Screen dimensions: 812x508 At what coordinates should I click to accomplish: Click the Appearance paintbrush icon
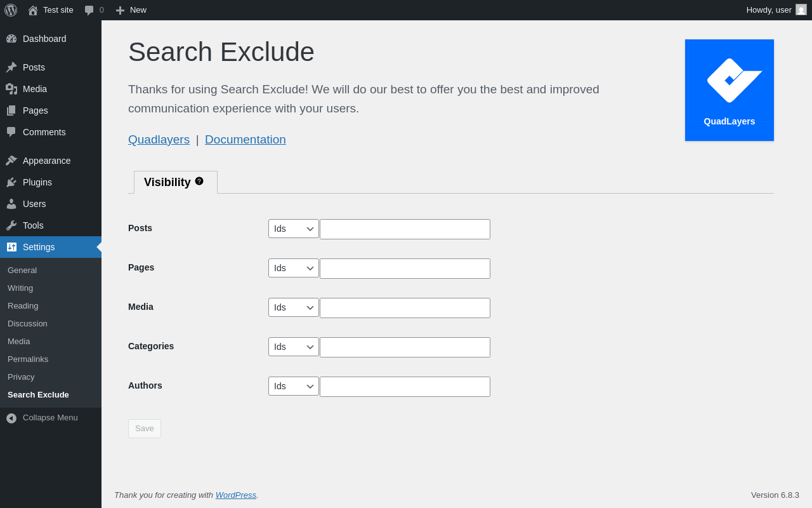(x=11, y=161)
